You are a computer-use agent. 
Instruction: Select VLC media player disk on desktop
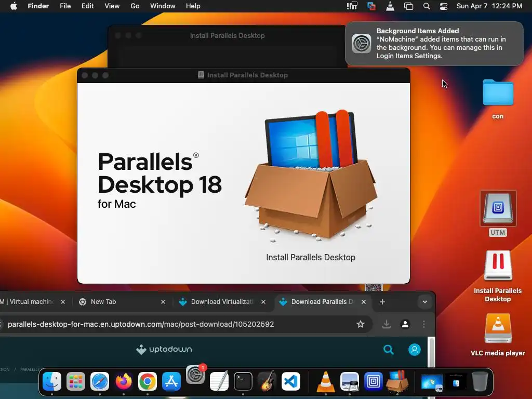[x=498, y=328]
